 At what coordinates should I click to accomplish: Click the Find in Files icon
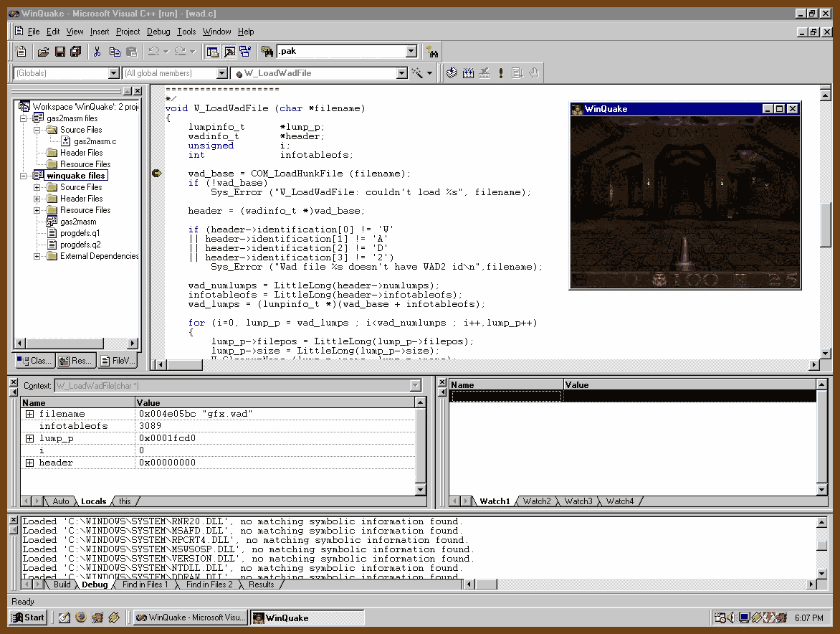pos(267,52)
